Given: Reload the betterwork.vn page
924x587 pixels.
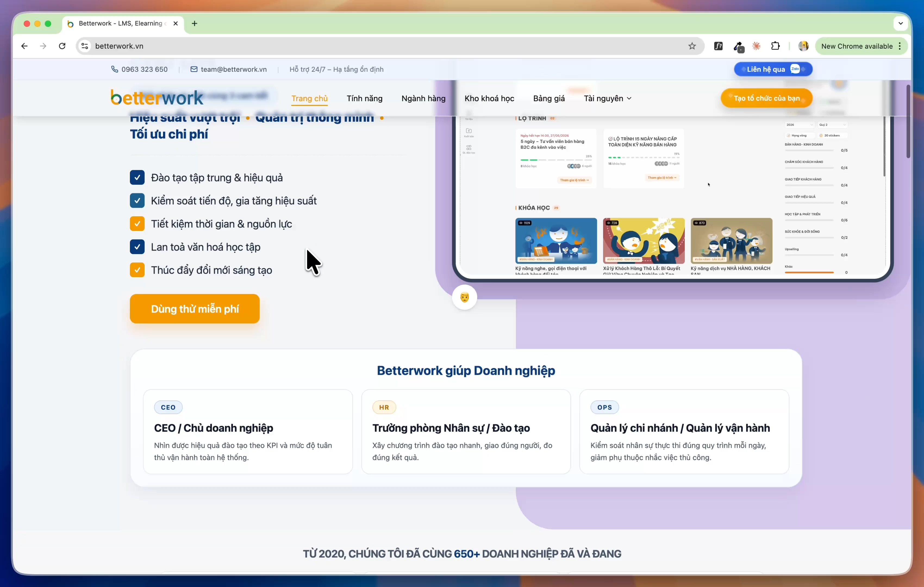Looking at the screenshot, I should click(62, 46).
